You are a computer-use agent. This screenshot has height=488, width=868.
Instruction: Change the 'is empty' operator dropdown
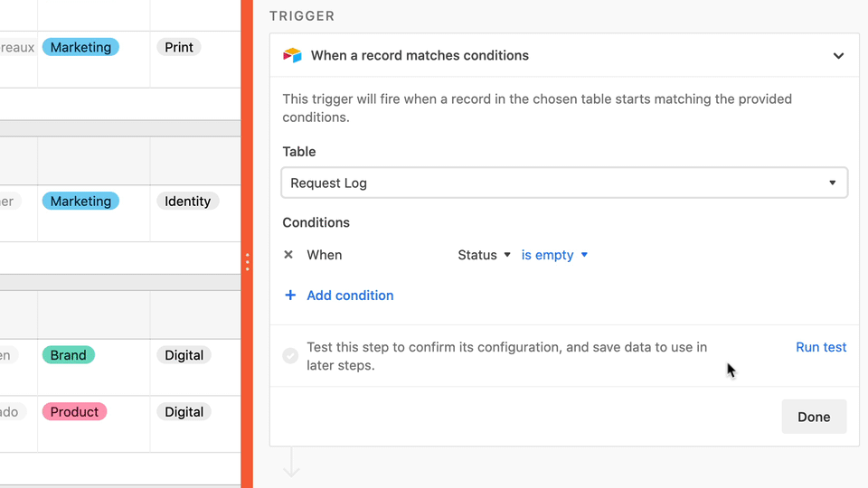[x=554, y=255]
